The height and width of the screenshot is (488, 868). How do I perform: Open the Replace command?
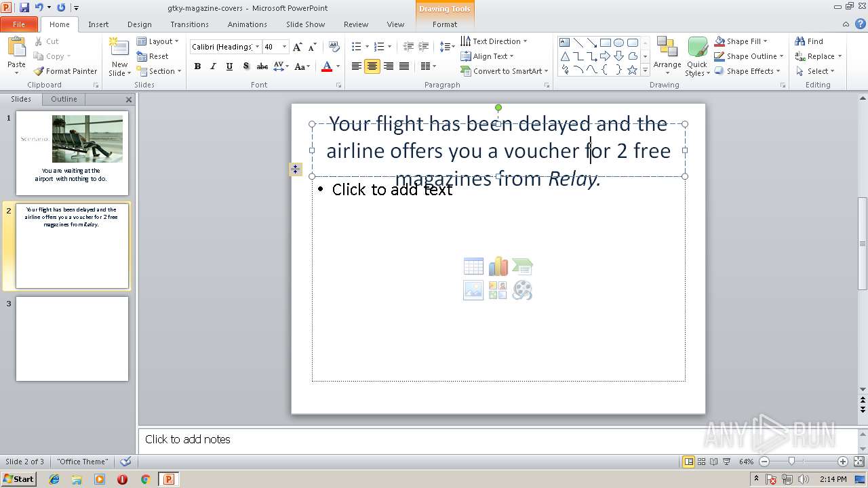coord(818,56)
